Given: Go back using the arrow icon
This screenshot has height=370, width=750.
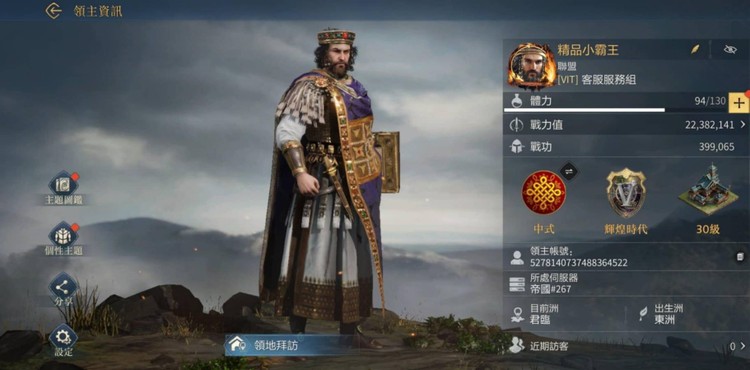Looking at the screenshot, I should [x=54, y=11].
